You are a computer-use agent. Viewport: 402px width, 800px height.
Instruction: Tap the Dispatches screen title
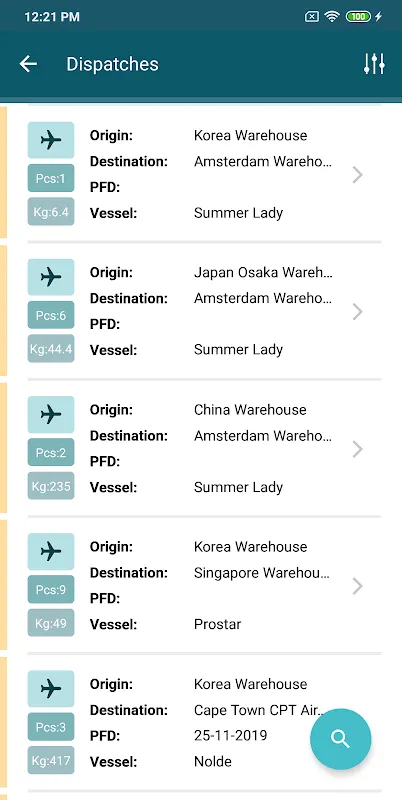coord(112,64)
